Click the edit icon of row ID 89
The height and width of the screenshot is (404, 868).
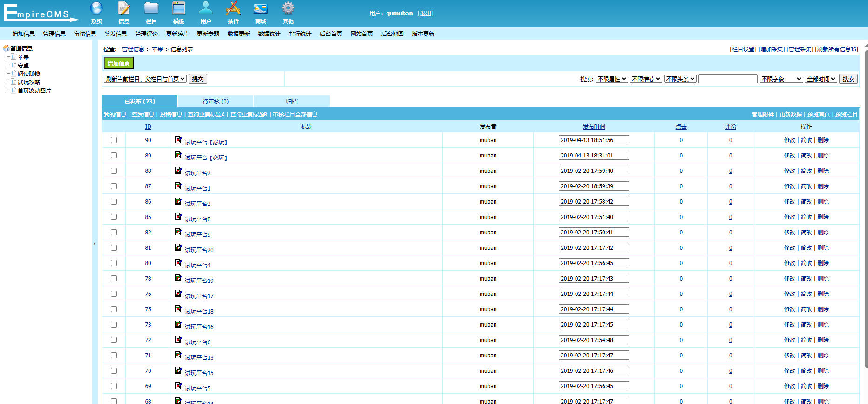pos(178,155)
